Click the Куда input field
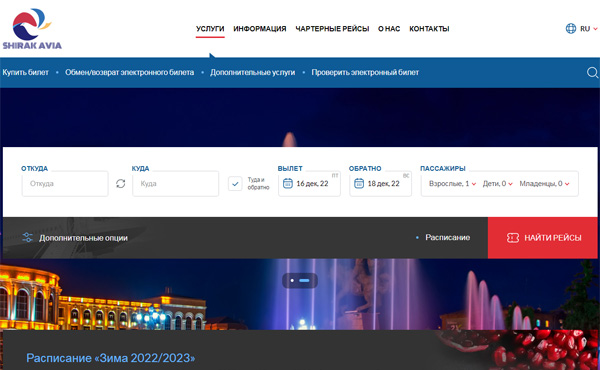Screen dimensions: 600x370 pos(176,184)
